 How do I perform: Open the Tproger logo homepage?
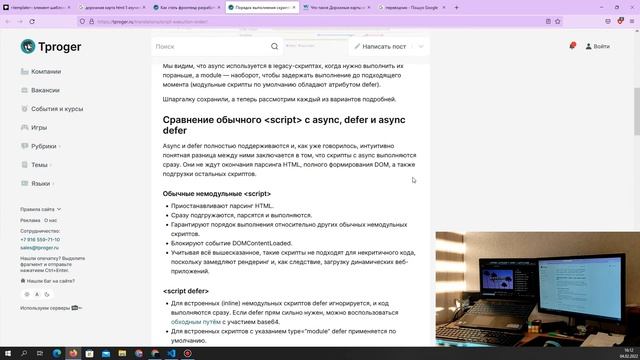click(x=51, y=47)
